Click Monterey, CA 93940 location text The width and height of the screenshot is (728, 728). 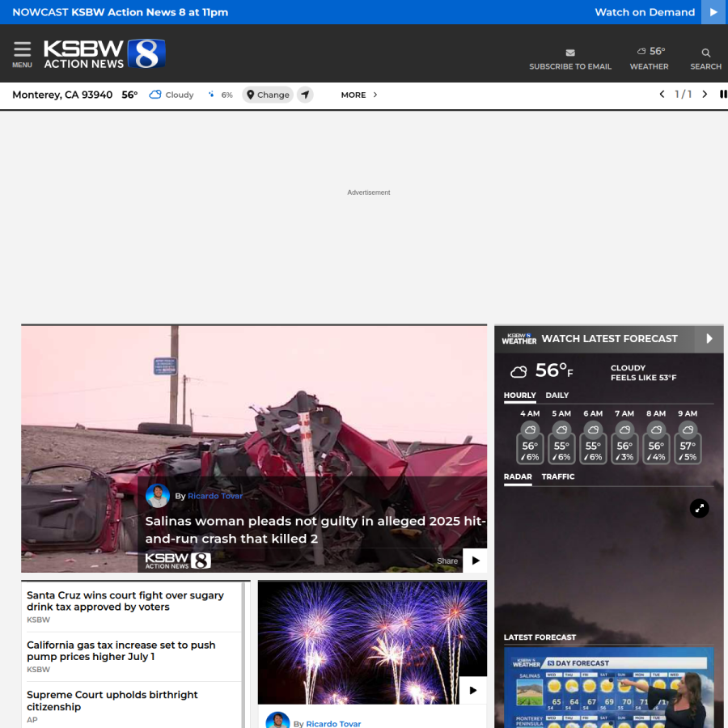[62, 95]
